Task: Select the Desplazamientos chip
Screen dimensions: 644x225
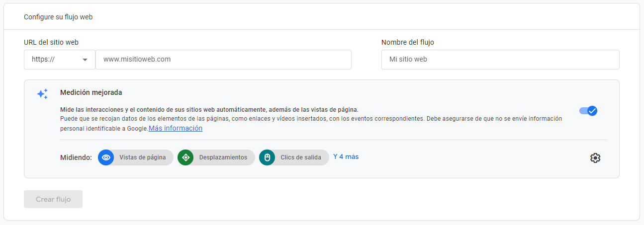Action: (216, 157)
